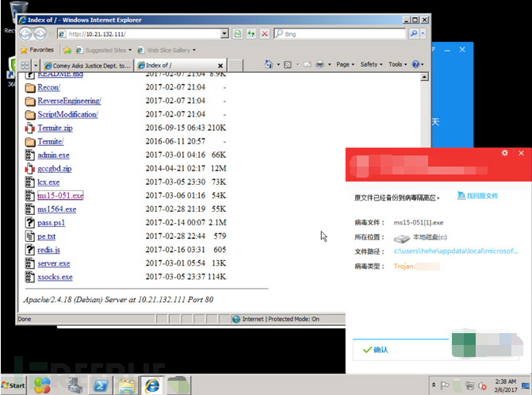Click the compatibility view icon

coord(238,33)
